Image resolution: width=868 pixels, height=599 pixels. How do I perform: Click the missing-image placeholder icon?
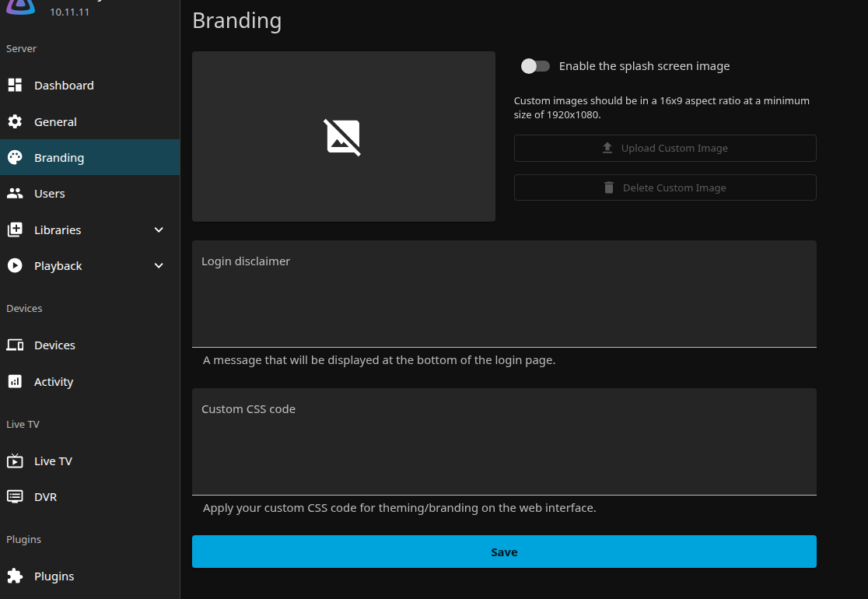pos(343,137)
